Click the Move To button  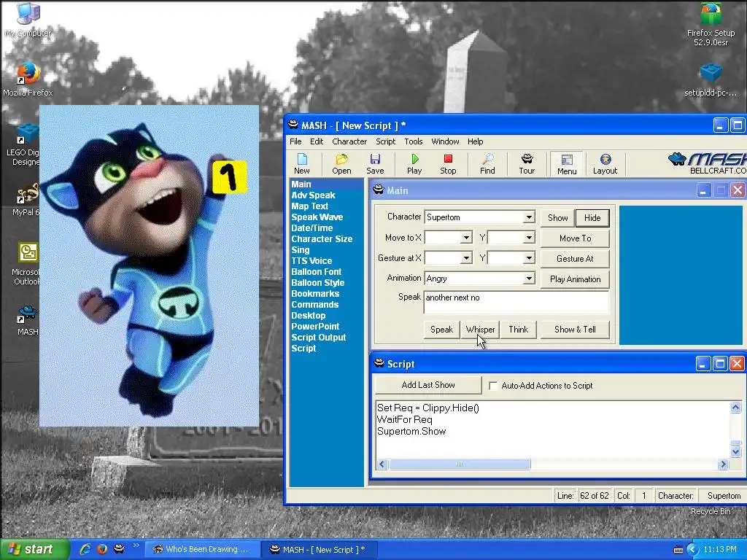click(575, 238)
